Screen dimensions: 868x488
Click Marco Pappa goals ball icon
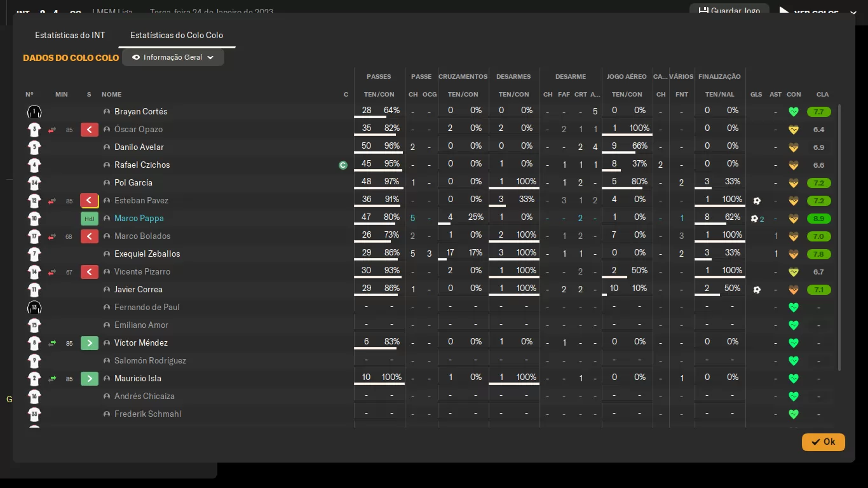[754, 219]
